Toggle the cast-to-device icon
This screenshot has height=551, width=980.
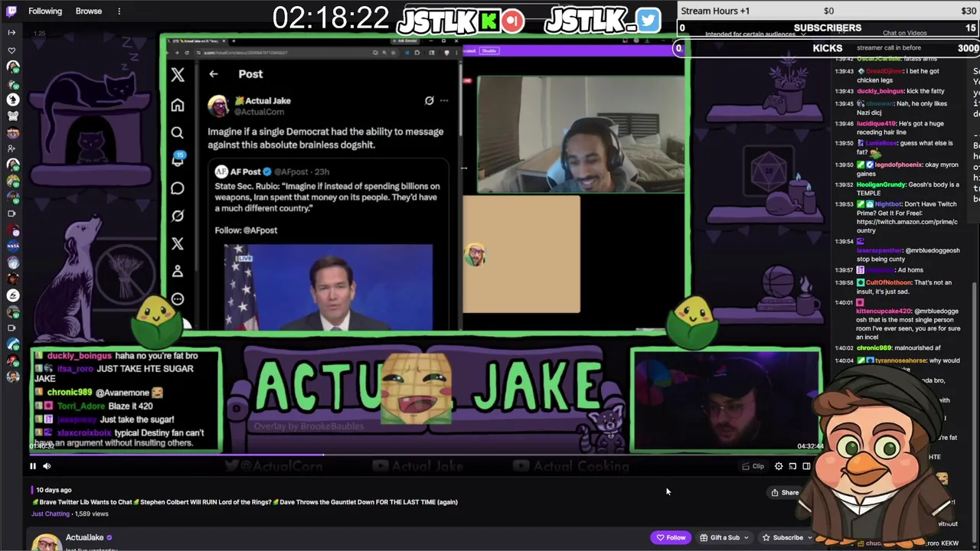[x=792, y=466]
